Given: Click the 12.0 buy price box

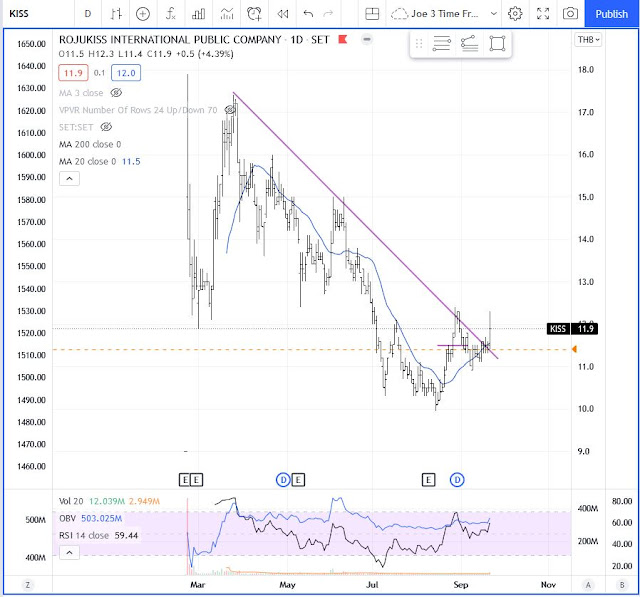Looking at the screenshot, I should coord(126,73).
